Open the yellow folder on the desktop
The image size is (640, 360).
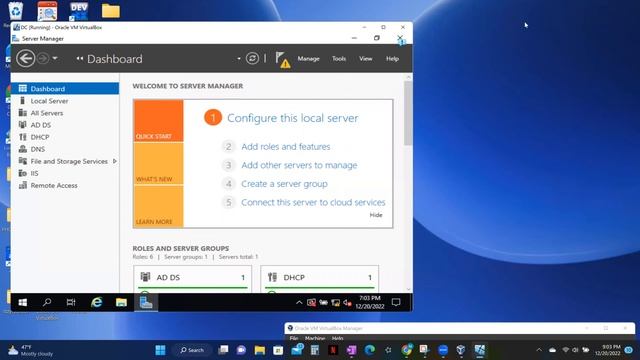click(x=111, y=11)
